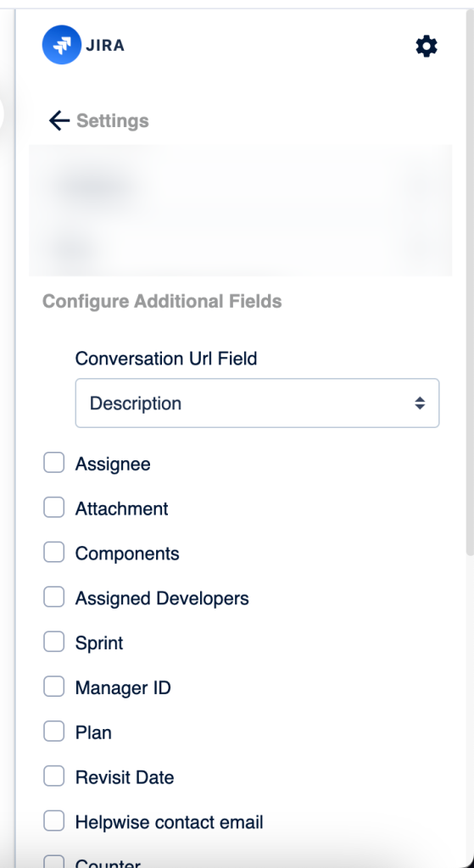Click the Jira logo icon
The height and width of the screenshot is (868, 474).
[61, 45]
